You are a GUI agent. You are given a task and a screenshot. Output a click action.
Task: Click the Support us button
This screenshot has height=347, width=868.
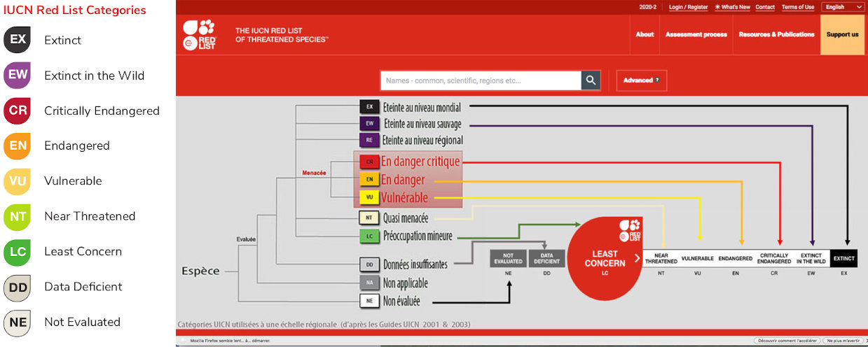point(842,34)
